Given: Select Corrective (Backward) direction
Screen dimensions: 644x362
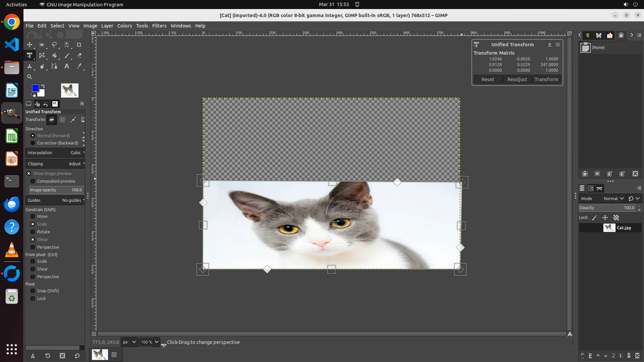Looking at the screenshot, I should [33, 143].
